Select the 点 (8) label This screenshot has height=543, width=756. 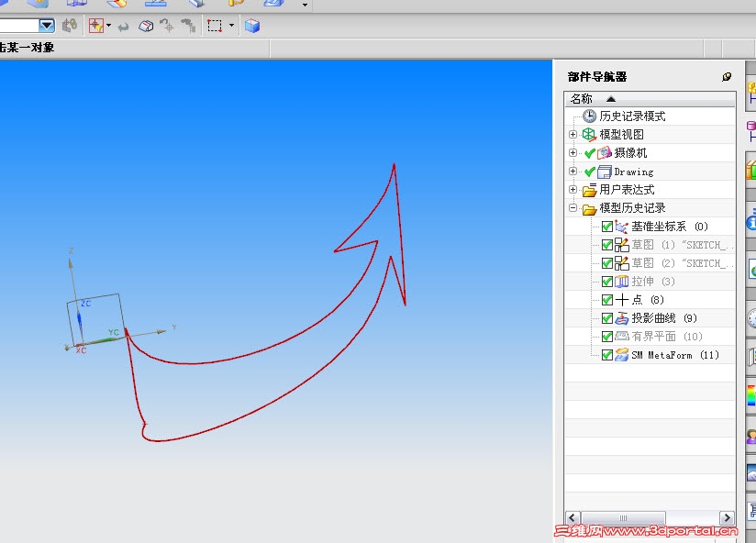click(x=648, y=300)
